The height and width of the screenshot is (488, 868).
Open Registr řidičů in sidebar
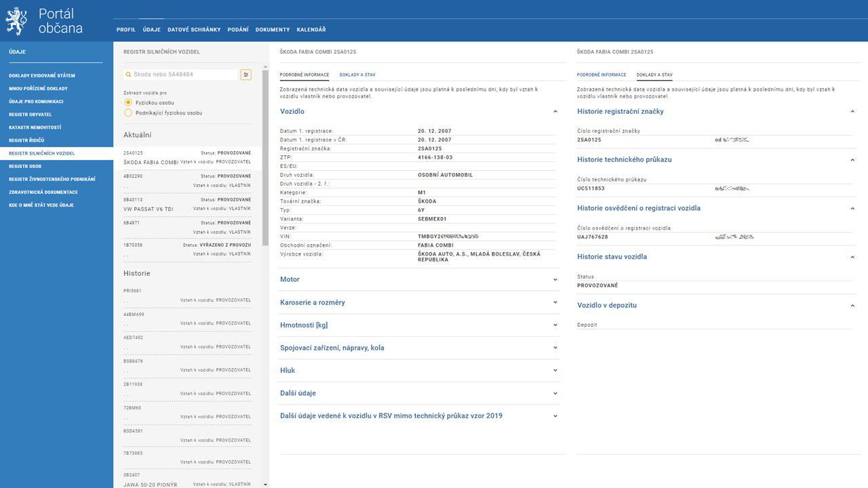pyautogui.click(x=26, y=140)
